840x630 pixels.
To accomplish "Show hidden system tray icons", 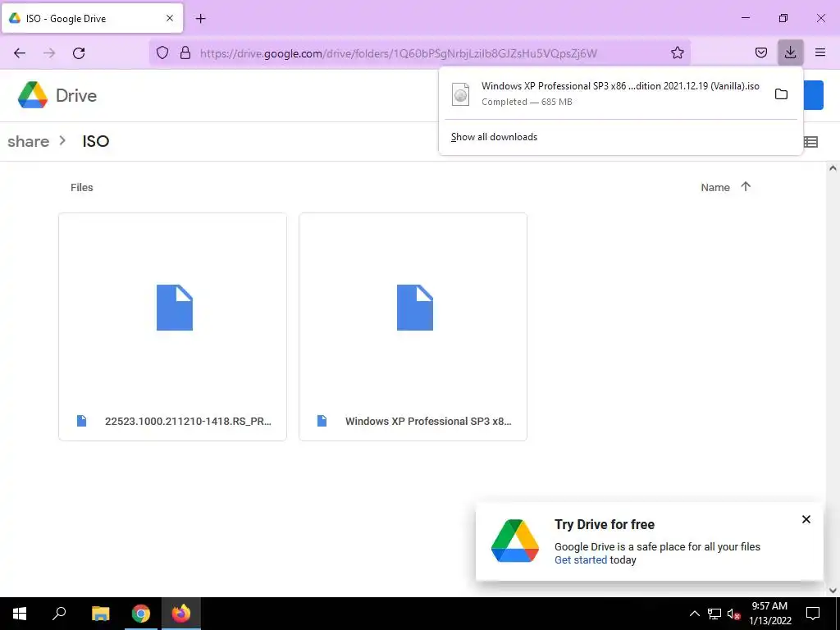I will click(x=694, y=614).
